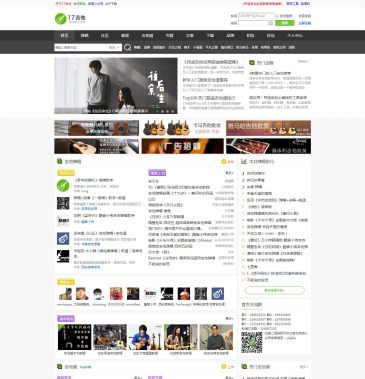
Task: Open the red-toned fourth avatar in users row
Action: coord(116,294)
